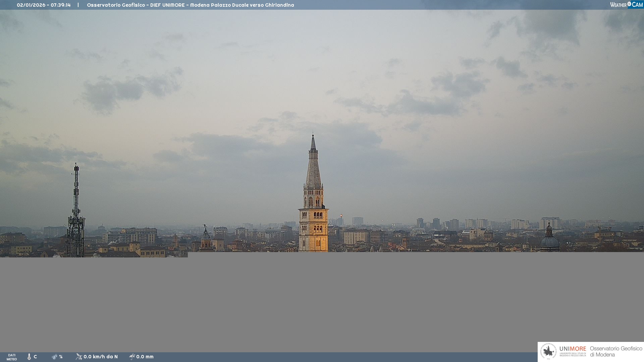Screen dimensions: 644x362
Task: Click the umbrella rainfall icon
Action: click(132, 357)
